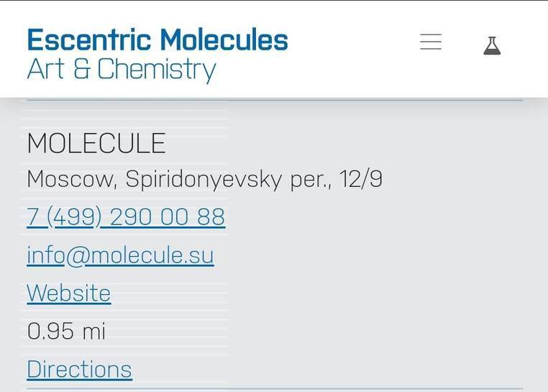The height and width of the screenshot is (392, 548).
Task: Click the Moscow store address line
Action: 204,179
